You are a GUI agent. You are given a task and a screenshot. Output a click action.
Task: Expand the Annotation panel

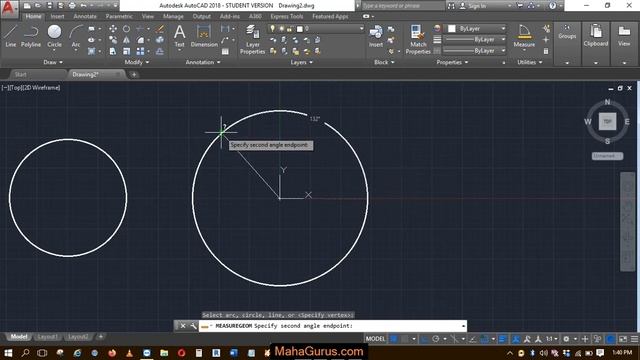tap(203, 62)
